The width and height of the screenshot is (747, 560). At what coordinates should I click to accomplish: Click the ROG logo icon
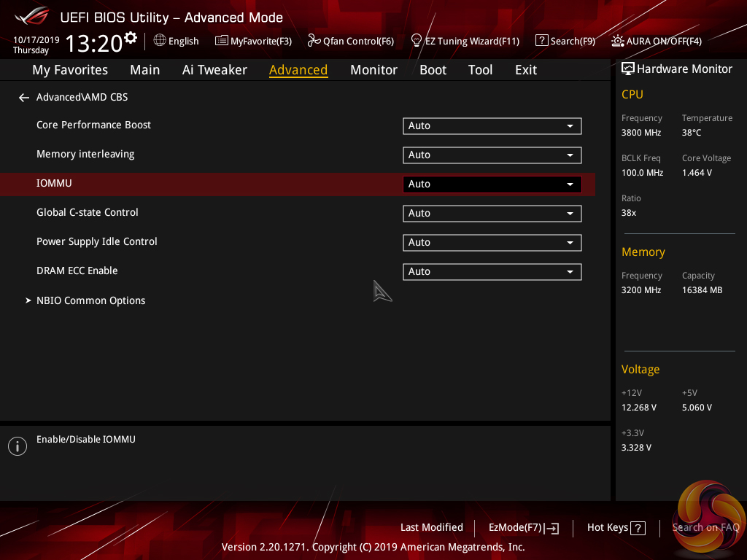coord(31,16)
